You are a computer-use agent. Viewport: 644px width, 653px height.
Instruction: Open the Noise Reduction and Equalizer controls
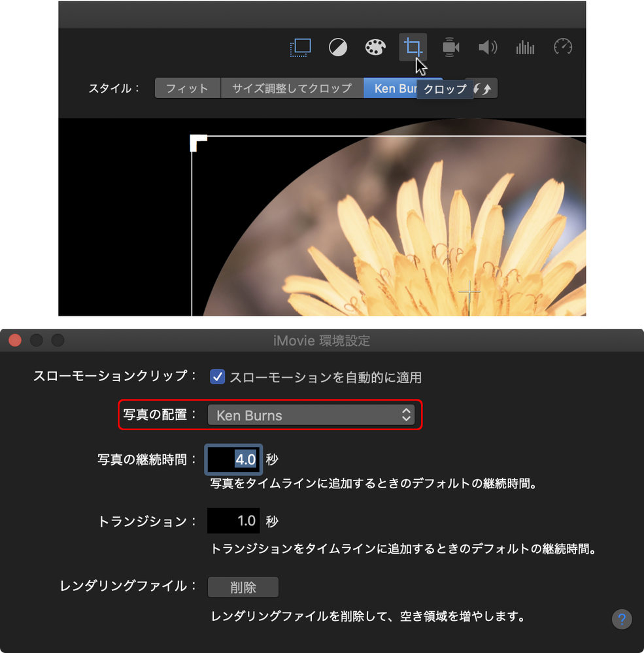tap(525, 46)
